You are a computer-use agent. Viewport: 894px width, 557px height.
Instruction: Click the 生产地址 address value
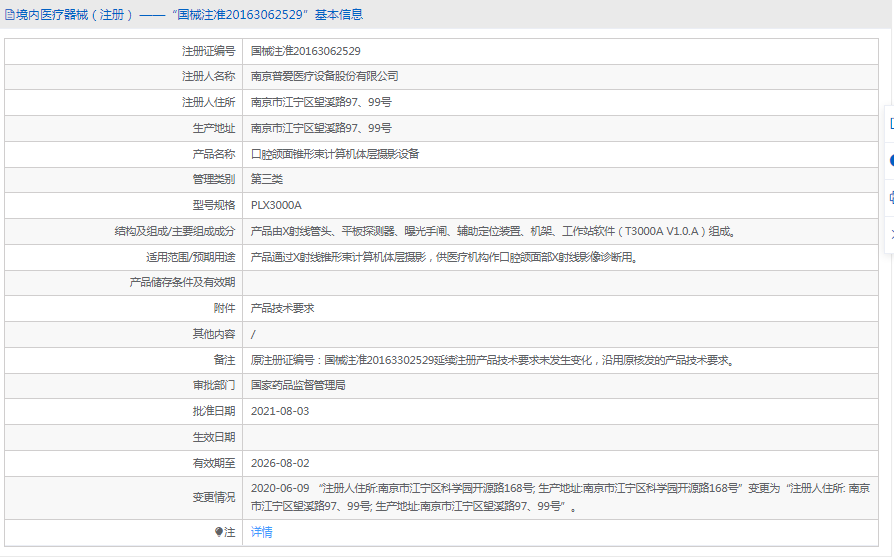pyautogui.click(x=321, y=128)
